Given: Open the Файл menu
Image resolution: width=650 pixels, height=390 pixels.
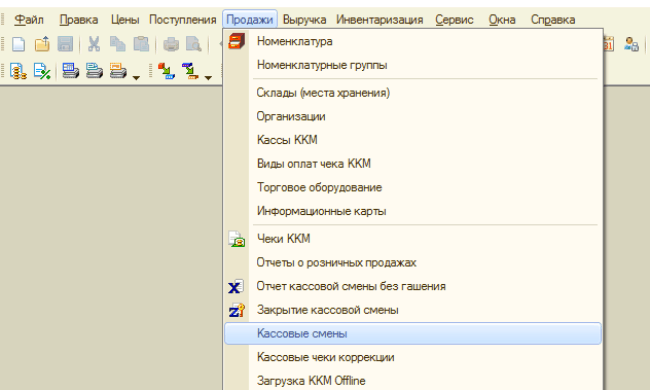Looking at the screenshot, I should (29, 19).
